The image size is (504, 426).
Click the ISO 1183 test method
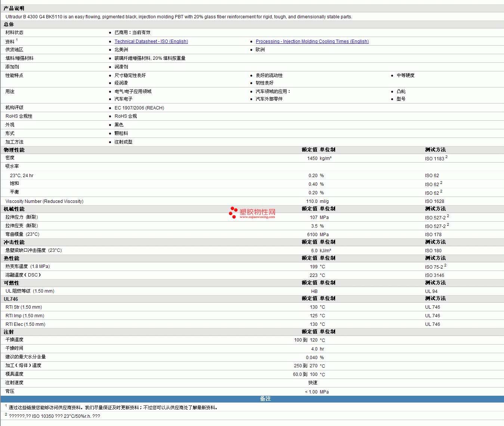pyautogui.click(x=435, y=159)
